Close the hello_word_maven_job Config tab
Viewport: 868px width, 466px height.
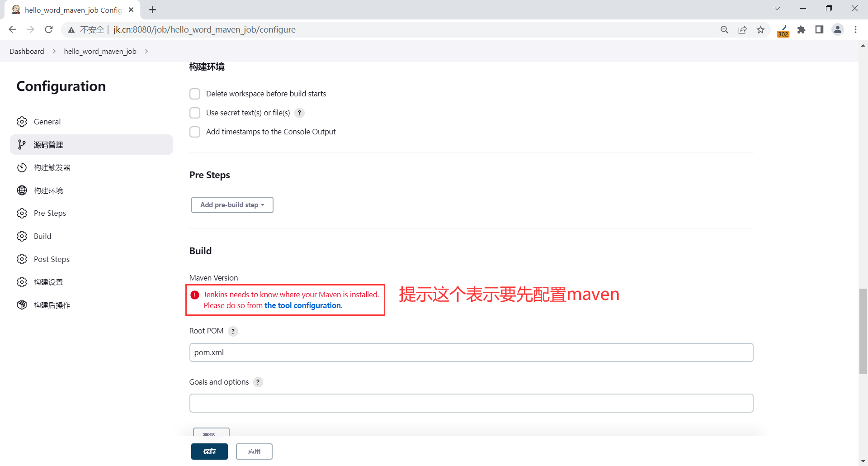click(x=131, y=10)
